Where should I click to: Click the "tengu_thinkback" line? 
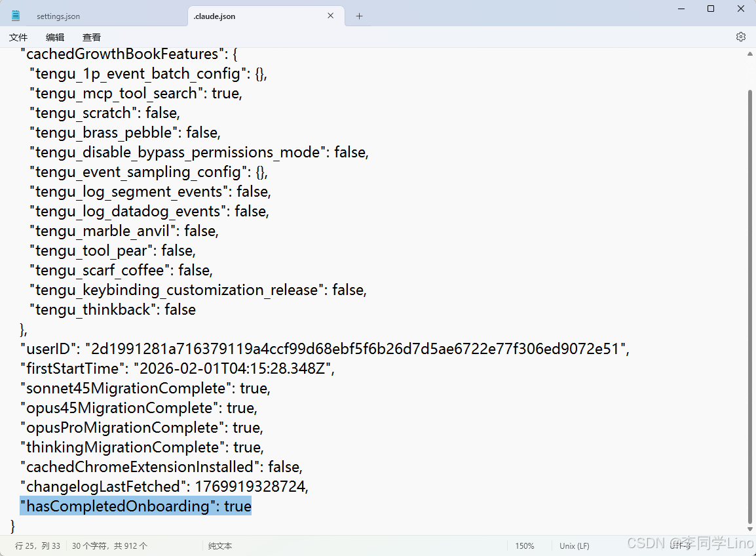point(113,310)
